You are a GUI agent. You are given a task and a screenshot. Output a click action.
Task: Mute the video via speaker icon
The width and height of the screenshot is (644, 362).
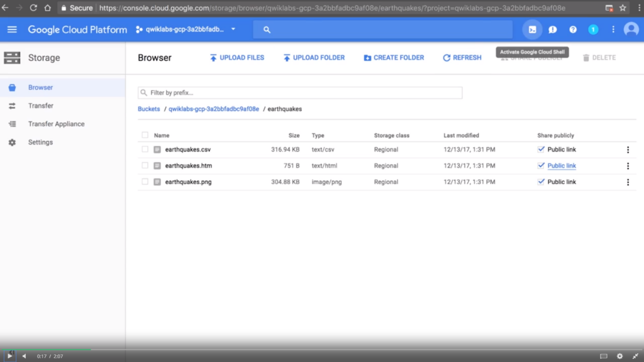pyautogui.click(x=25, y=356)
